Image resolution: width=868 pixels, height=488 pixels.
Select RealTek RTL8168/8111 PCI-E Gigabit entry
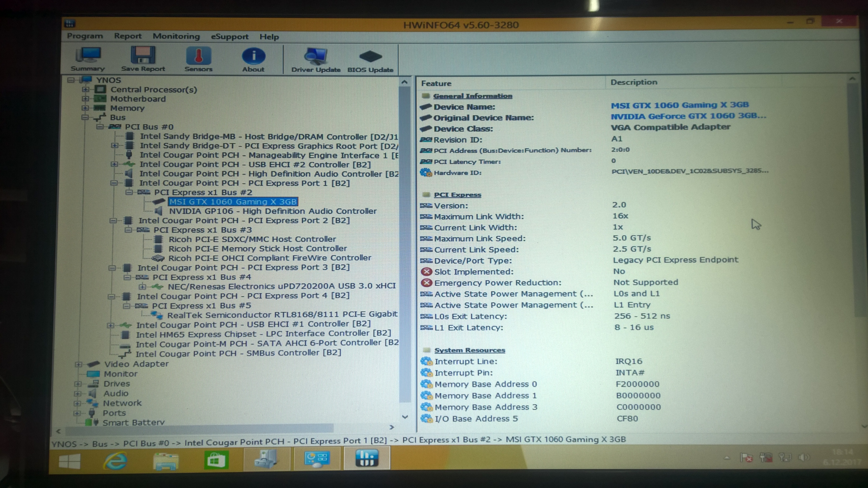[x=282, y=315]
